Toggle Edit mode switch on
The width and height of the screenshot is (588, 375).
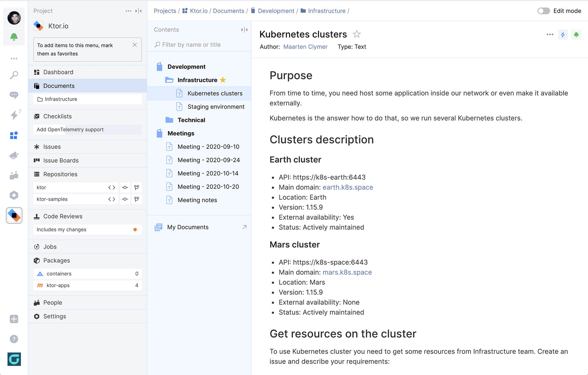point(543,11)
